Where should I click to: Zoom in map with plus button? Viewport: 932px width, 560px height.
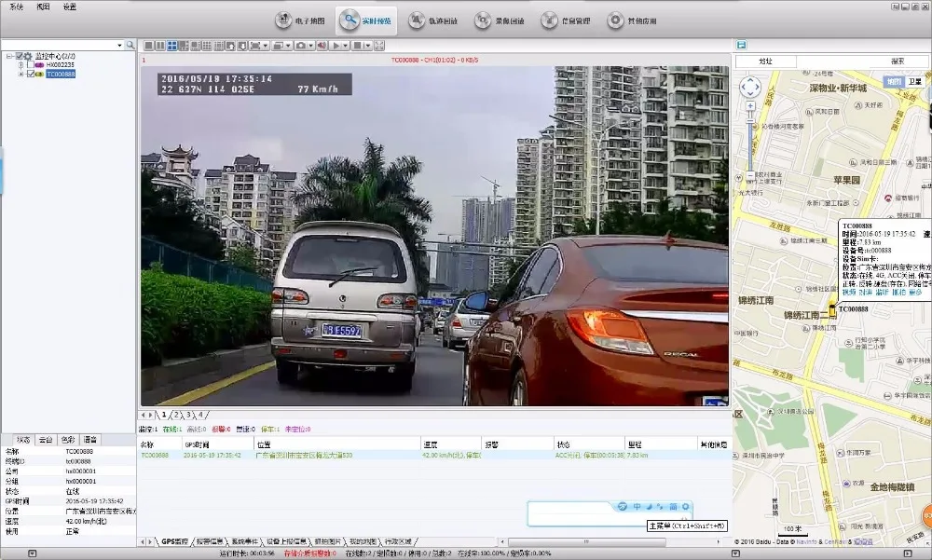750,106
